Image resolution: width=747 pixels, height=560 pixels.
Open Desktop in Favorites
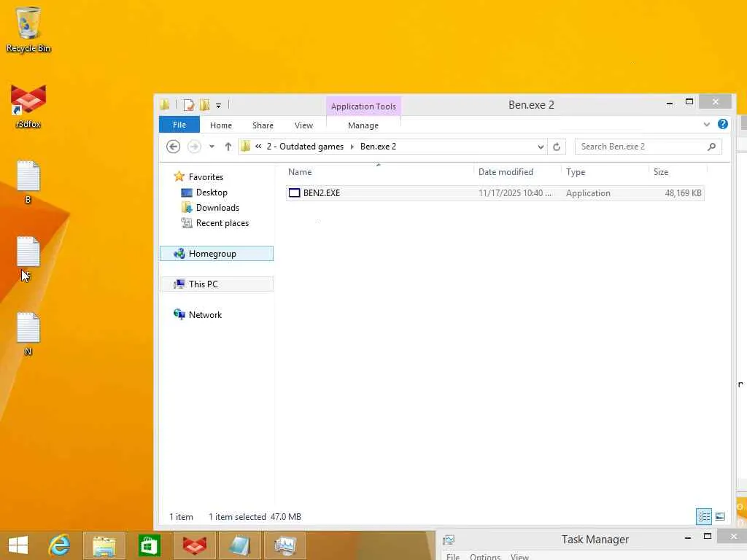212,192
